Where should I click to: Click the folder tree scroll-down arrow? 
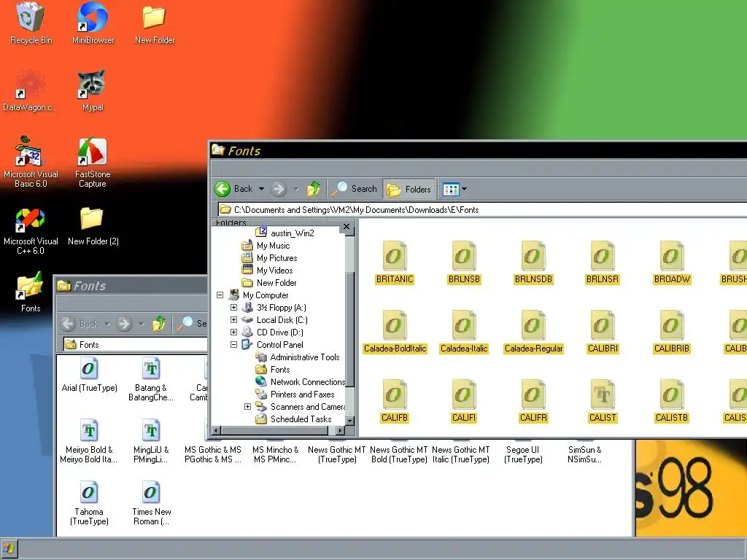click(350, 421)
